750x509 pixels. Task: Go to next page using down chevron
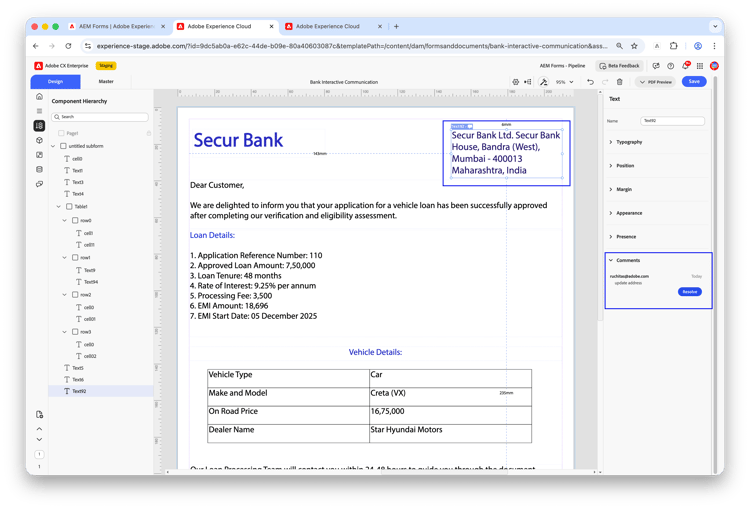tap(39, 439)
